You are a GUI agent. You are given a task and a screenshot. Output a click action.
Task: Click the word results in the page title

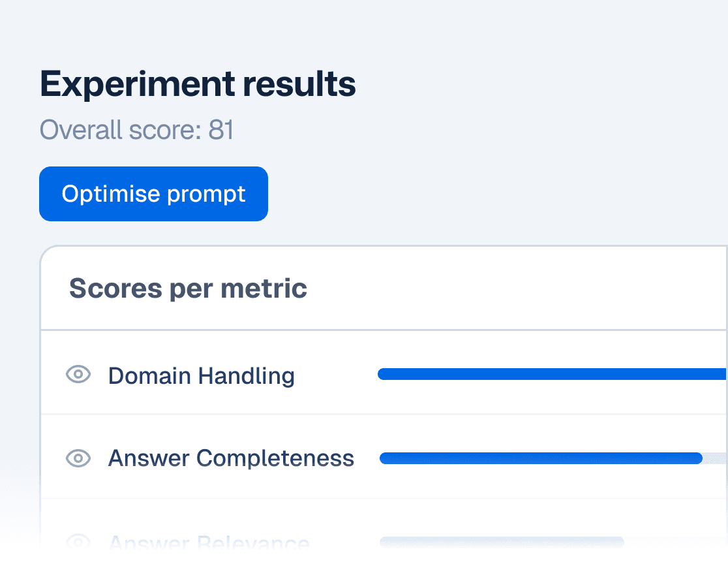(299, 84)
